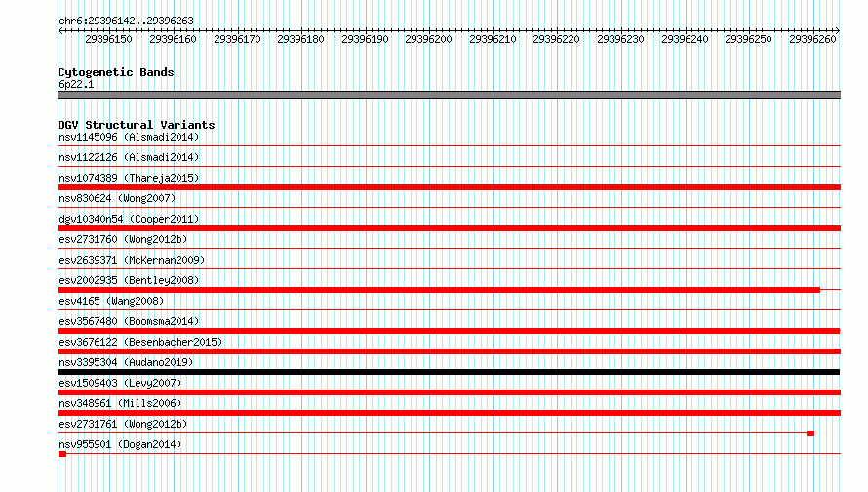Open variant nsv830624 (Wong2007)
The height and width of the screenshot is (492, 868).
click(117, 198)
